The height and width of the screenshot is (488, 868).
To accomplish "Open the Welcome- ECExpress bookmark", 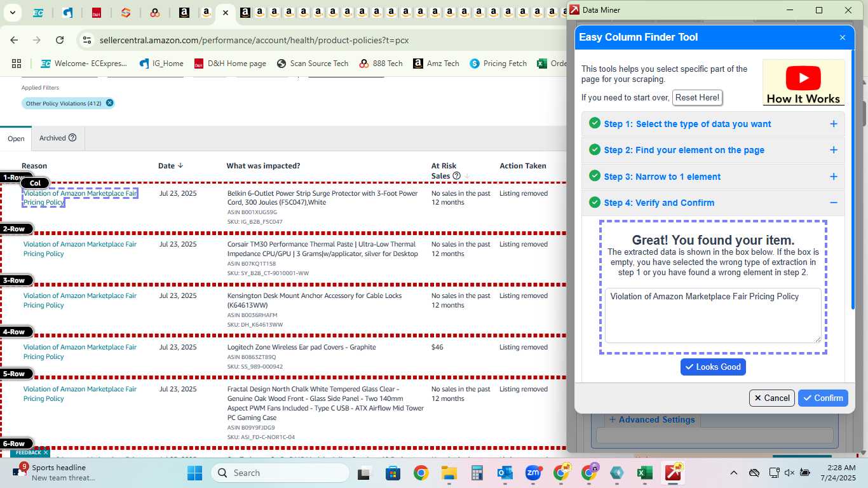I will (84, 64).
